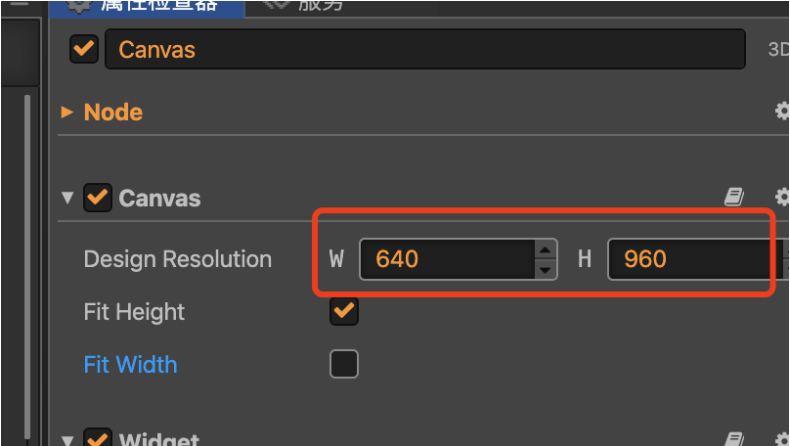Decrement Design Resolution width with down arrow
This screenshot has height=446, width=790.
[545, 270]
